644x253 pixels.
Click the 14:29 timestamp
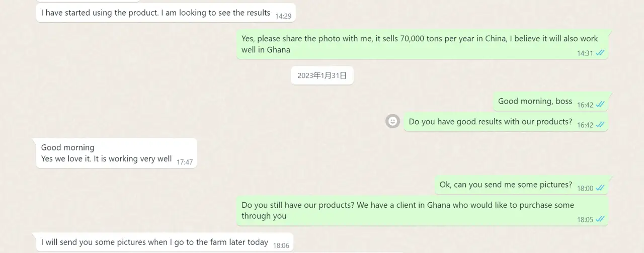283,16
